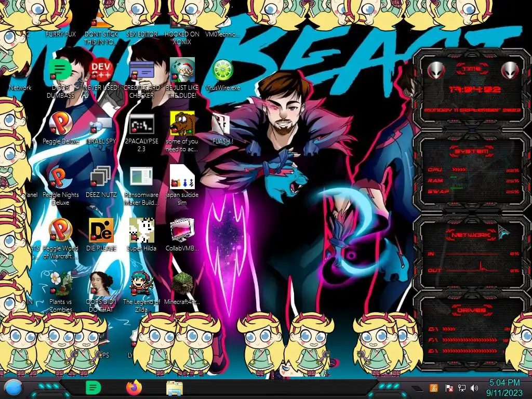532x399 pixels.
Task: Open the Peggle Deluxe desktop icon
Action: pyautogui.click(x=60, y=124)
